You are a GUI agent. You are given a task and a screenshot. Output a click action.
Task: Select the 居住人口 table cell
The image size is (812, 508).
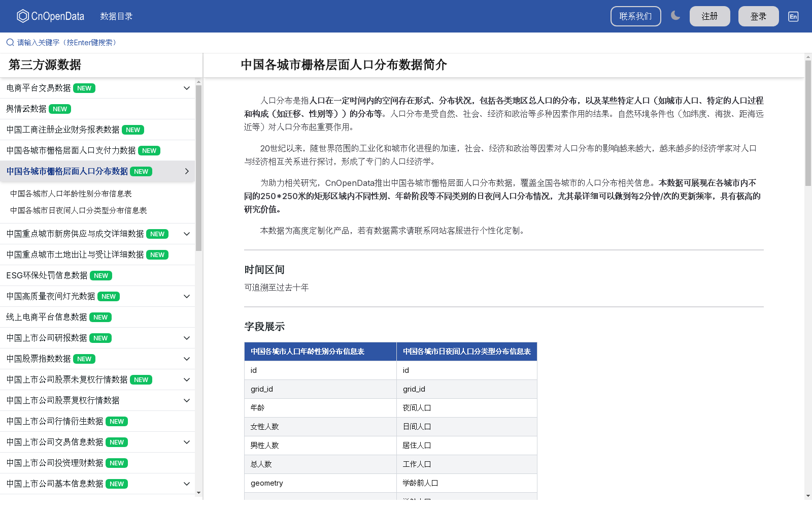coord(467,445)
